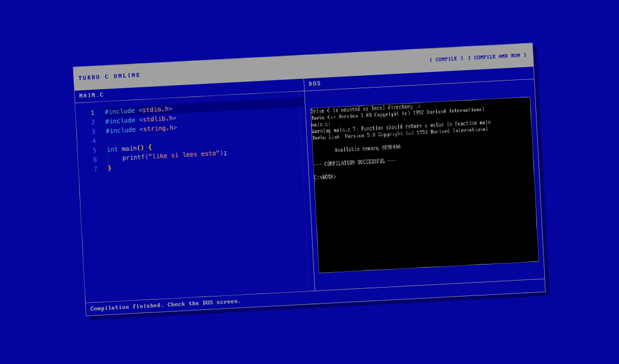619x364 pixels.
Task: Select the MAIN.C file tab
Action: (x=91, y=95)
